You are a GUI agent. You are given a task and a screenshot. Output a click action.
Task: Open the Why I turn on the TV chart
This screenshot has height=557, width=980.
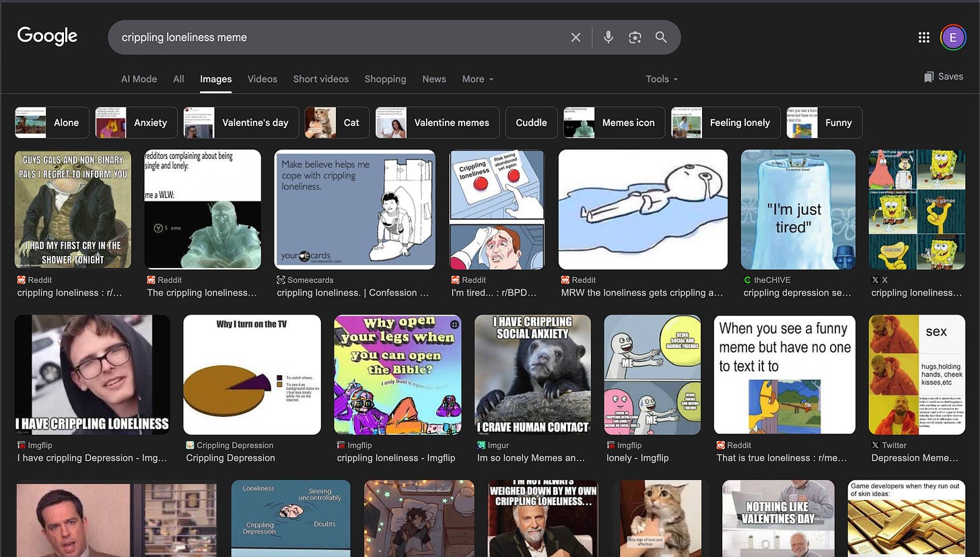(x=252, y=374)
